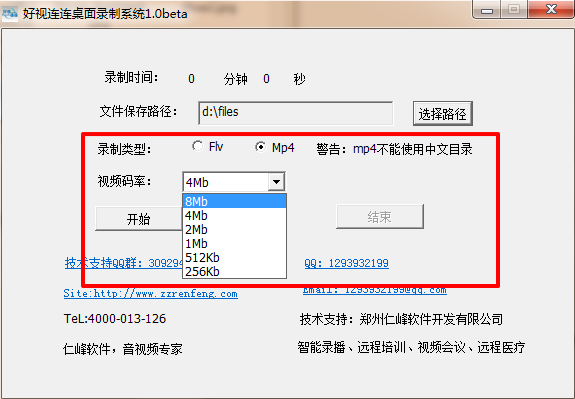Visit the Site www.zzrenfeng.com link
Screen dimensions: 575x399
tap(150, 293)
